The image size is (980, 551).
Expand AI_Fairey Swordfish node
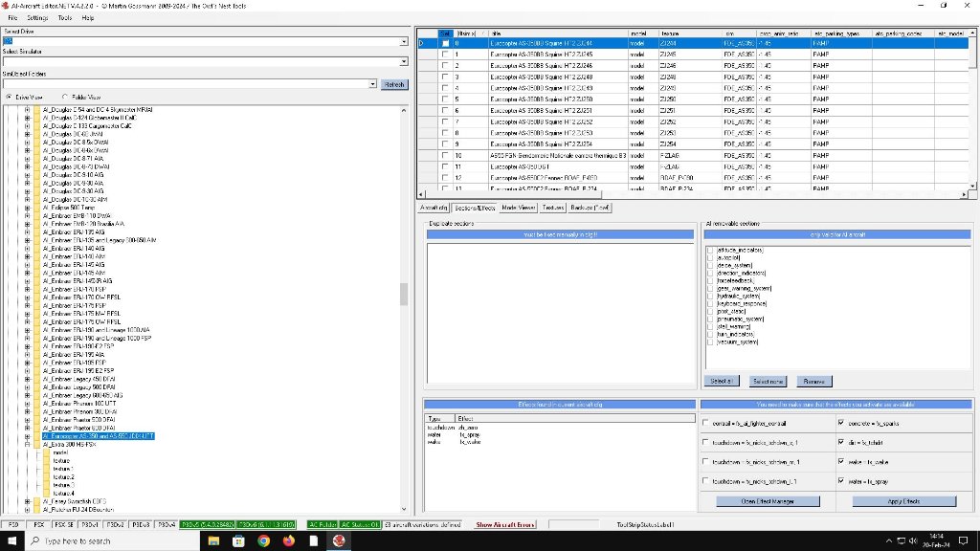tap(27, 501)
